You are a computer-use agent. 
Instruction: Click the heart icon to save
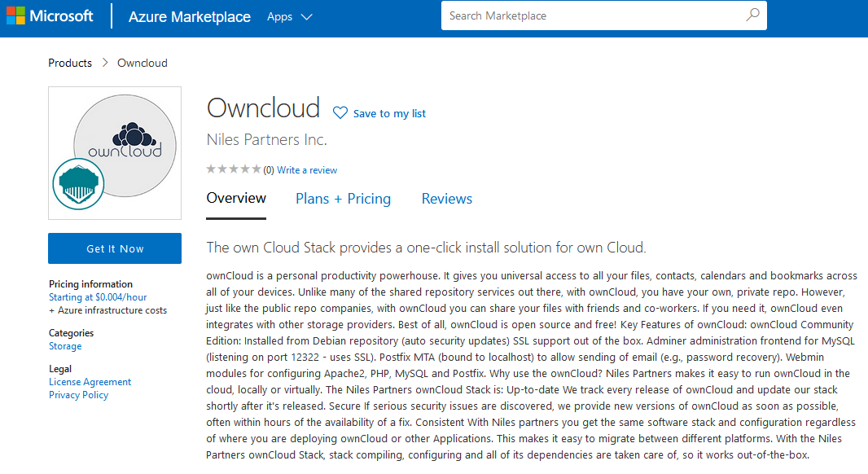340,113
